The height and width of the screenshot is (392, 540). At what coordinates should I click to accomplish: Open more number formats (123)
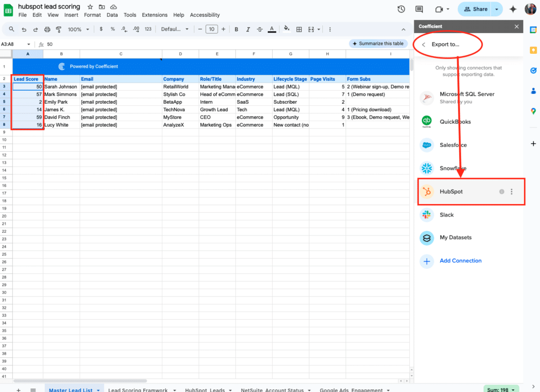click(148, 30)
